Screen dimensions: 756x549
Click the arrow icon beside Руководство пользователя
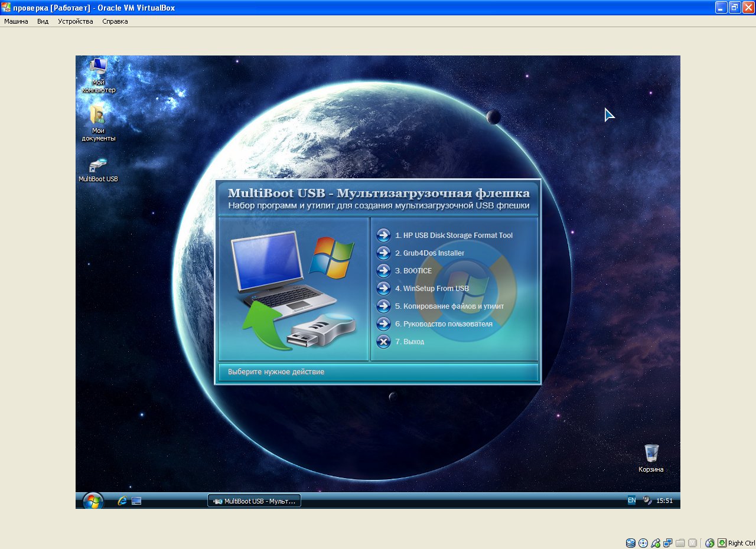pyautogui.click(x=383, y=323)
